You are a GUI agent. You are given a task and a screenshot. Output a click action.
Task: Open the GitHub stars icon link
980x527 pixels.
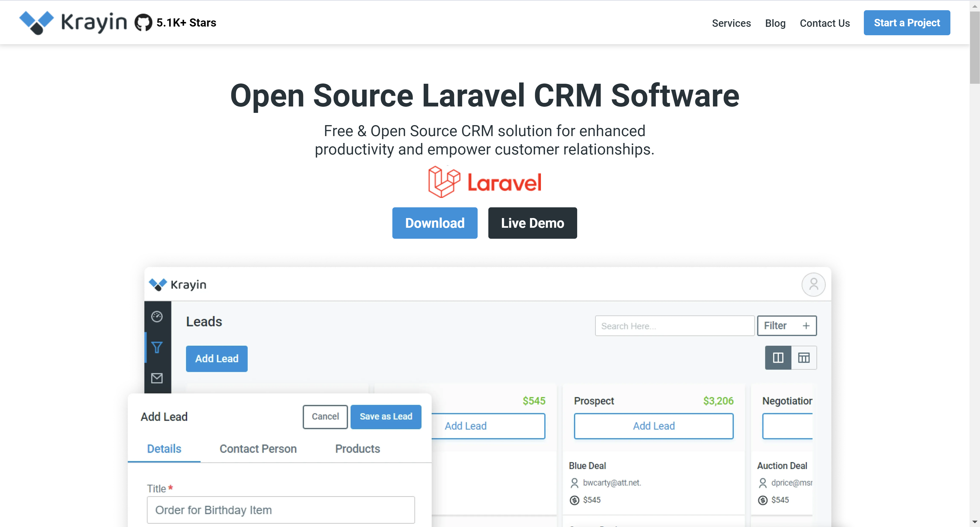pos(143,23)
